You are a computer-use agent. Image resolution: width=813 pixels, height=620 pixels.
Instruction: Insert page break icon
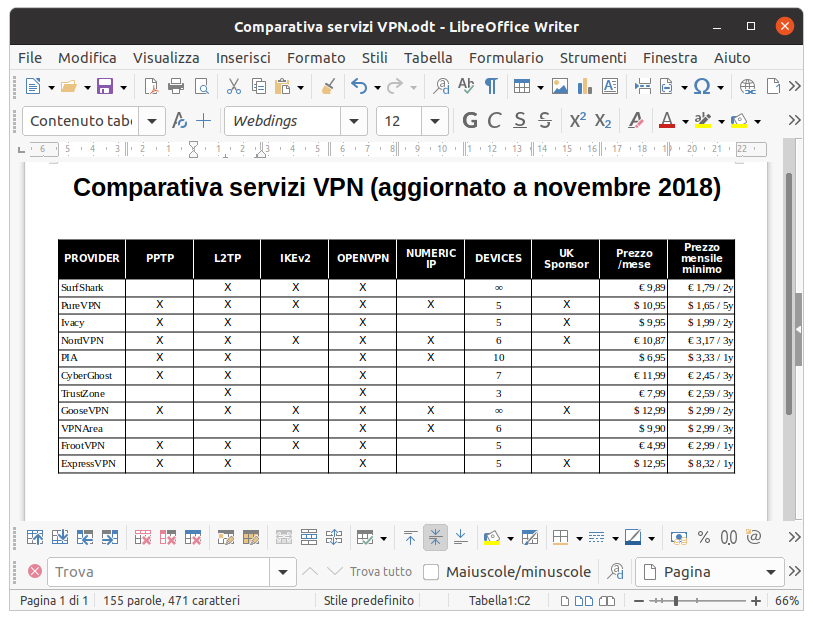click(x=643, y=86)
